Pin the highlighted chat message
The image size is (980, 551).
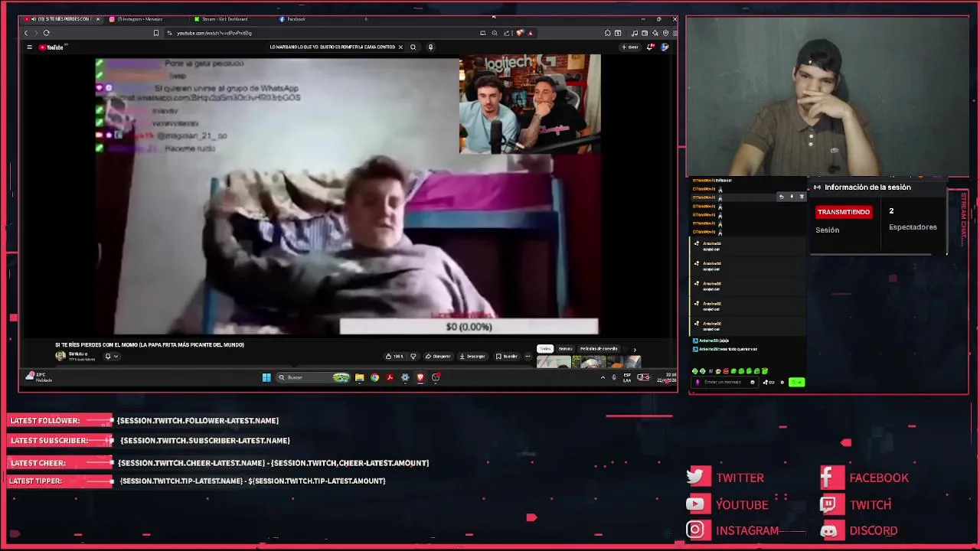tap(792, 197)
